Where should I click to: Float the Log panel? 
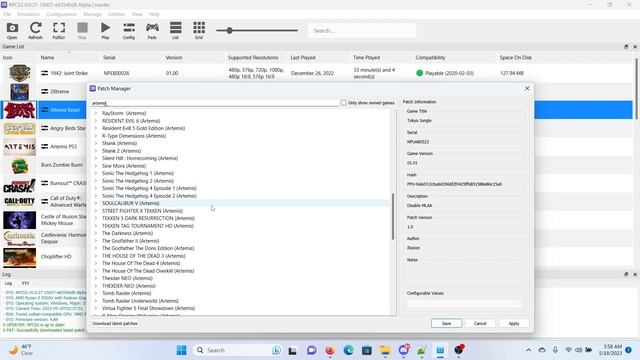coord(626,275)
